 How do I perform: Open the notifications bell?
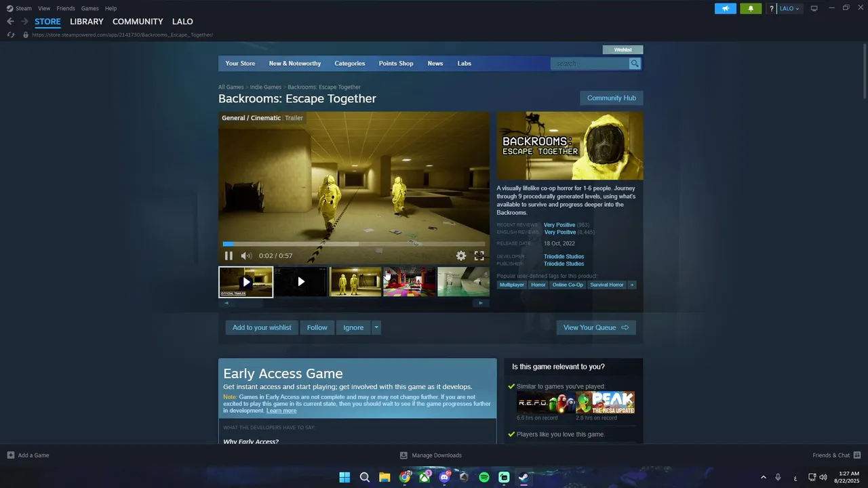[x=751, y=8]
